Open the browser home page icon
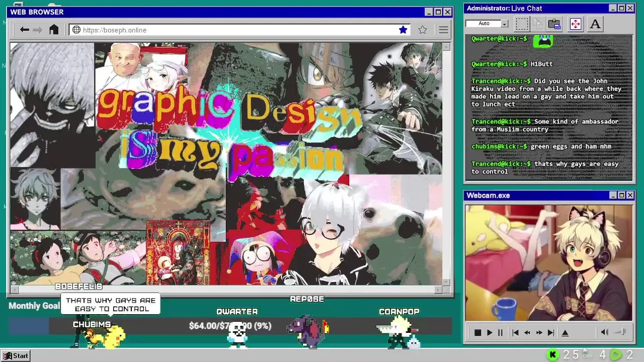The image size is (644, 362). tap(54, 30)
